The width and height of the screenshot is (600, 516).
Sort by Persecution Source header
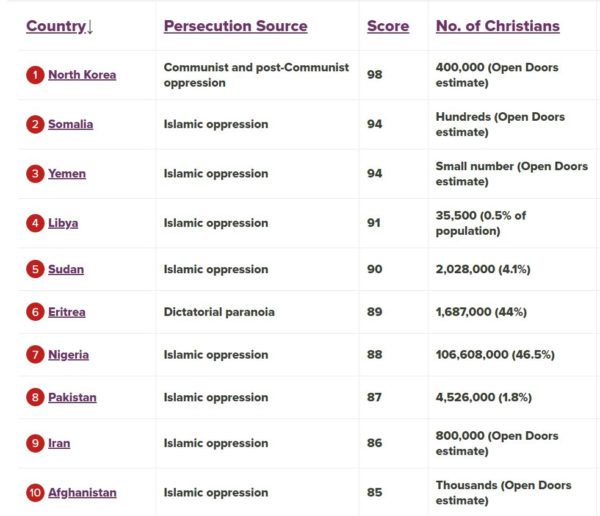click(x=235, y=26)
